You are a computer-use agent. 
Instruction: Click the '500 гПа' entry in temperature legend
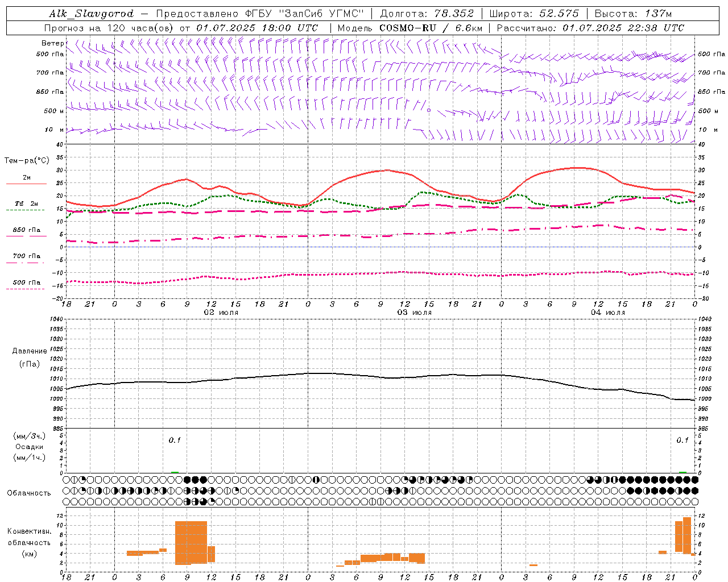pos(27,282)
